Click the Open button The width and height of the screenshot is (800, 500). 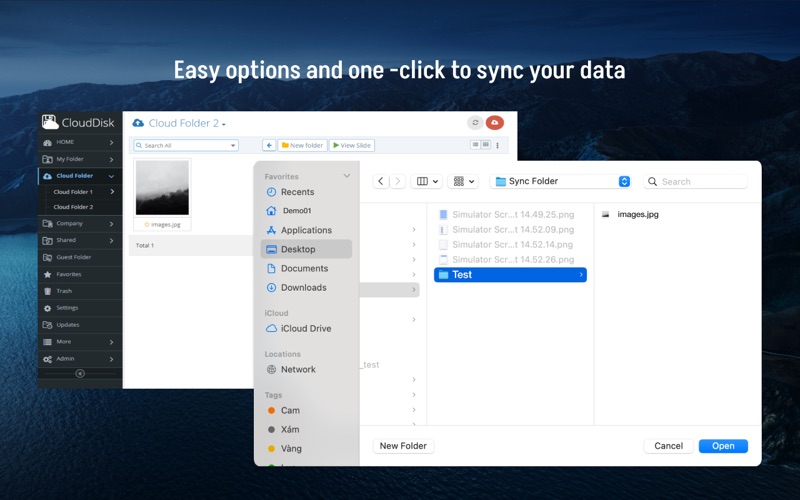point(723,446)
